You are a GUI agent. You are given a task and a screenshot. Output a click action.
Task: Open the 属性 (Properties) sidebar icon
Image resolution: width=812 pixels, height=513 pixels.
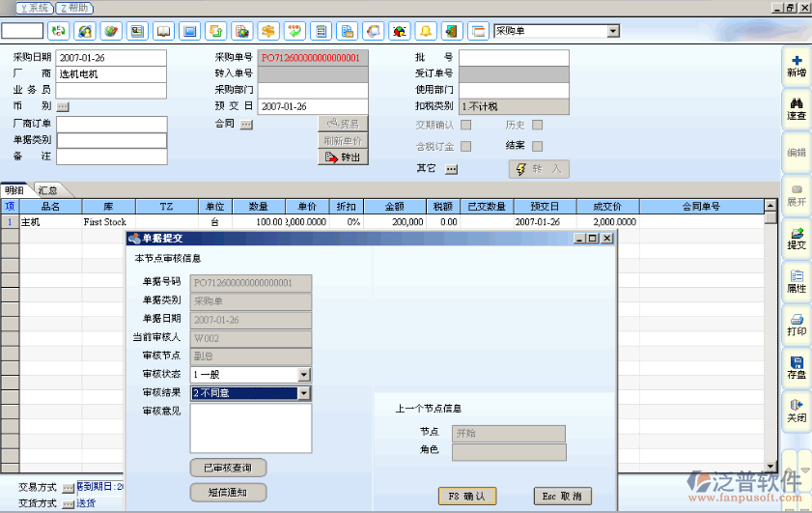[796, 281]
